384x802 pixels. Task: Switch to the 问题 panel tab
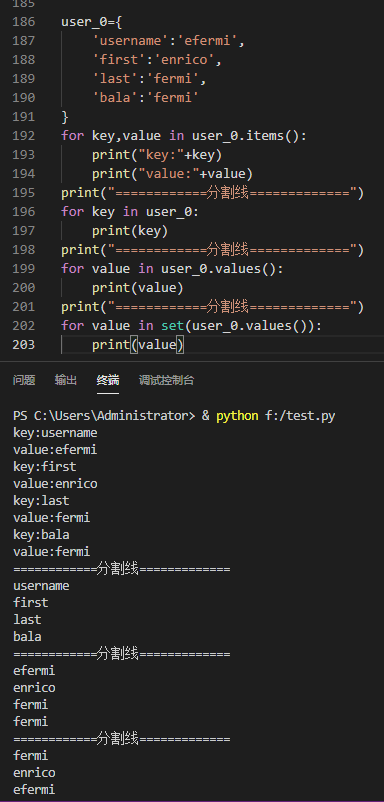click(x=24, y=380)
